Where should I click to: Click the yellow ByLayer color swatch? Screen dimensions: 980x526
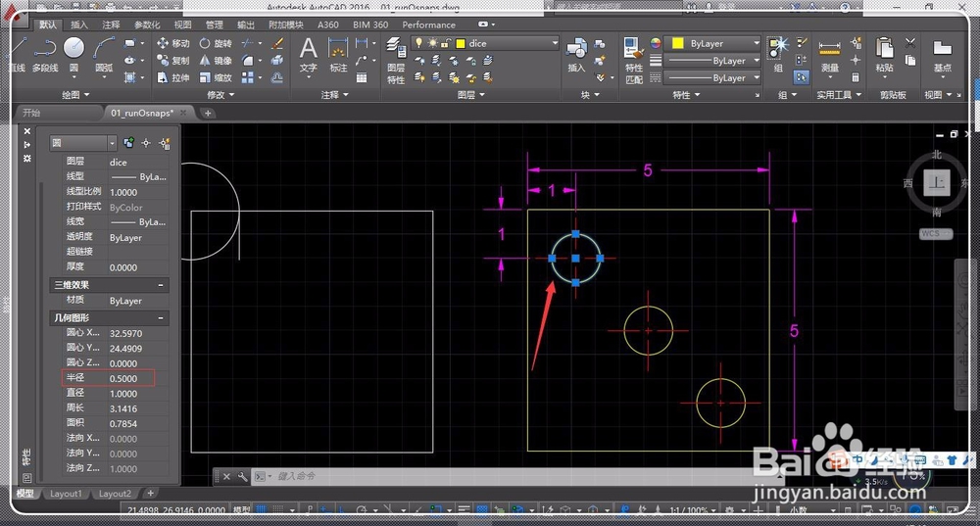point(677,43)
